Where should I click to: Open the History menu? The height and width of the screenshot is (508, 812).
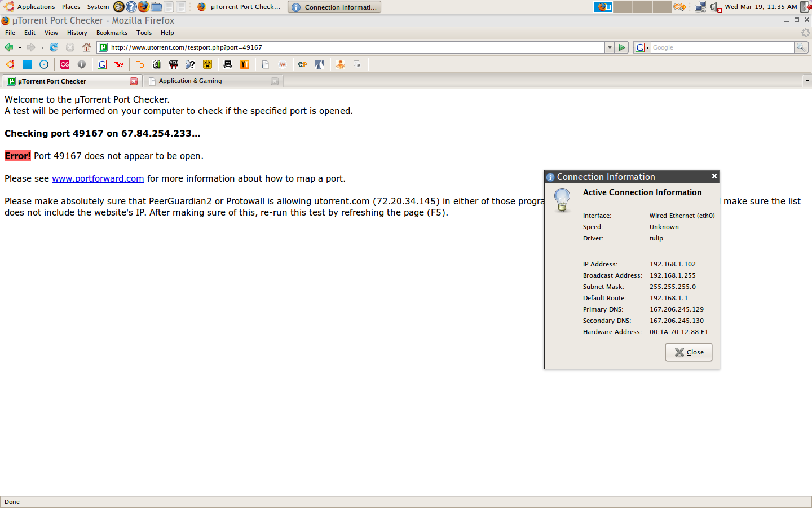(77, 33)
